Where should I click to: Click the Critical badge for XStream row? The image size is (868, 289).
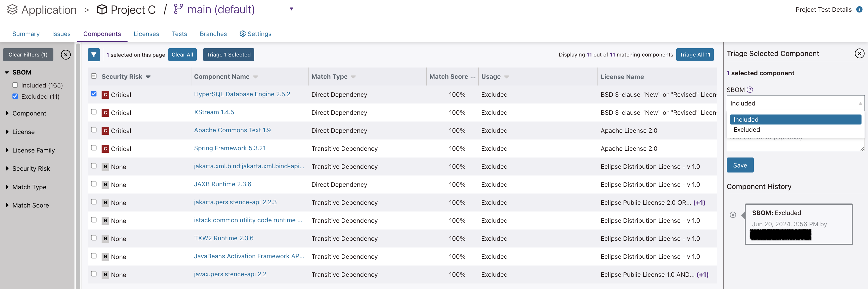click(106, 113)
